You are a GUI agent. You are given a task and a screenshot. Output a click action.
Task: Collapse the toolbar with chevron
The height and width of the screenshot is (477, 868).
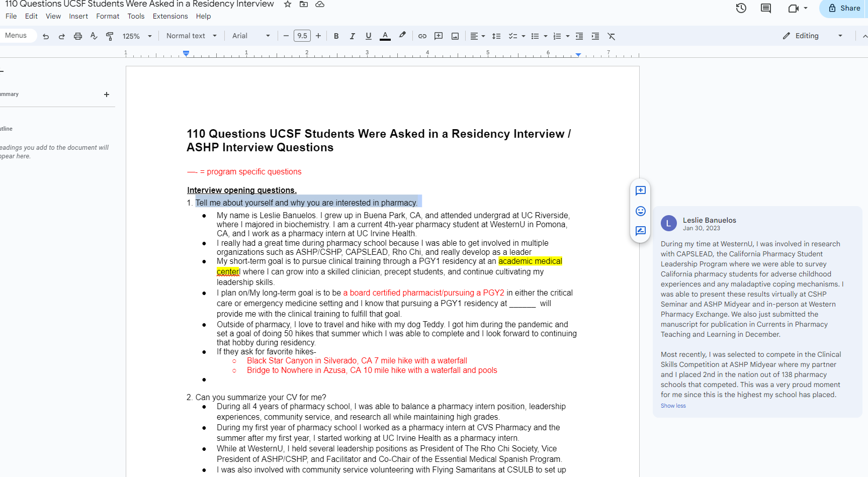(x=864, y=36)
